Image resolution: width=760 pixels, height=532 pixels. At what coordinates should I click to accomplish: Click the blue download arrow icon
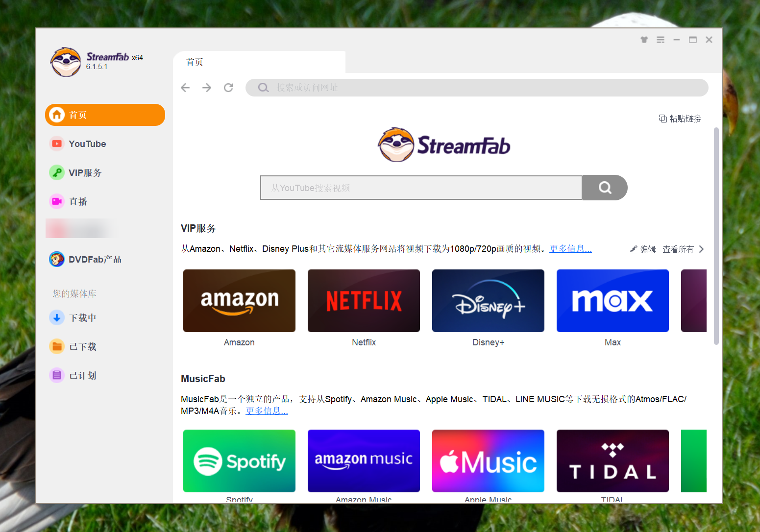[x=57, y=317]
